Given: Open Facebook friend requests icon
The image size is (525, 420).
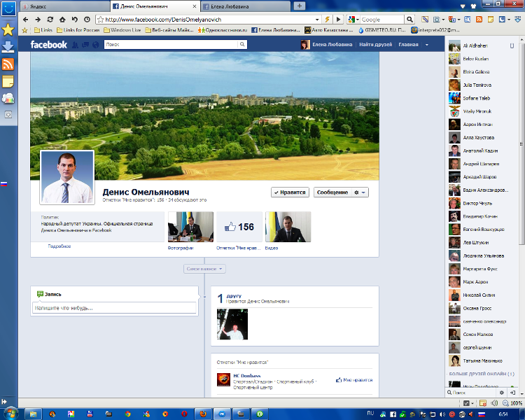Looking at the screenshot, I should coord(76,45).
